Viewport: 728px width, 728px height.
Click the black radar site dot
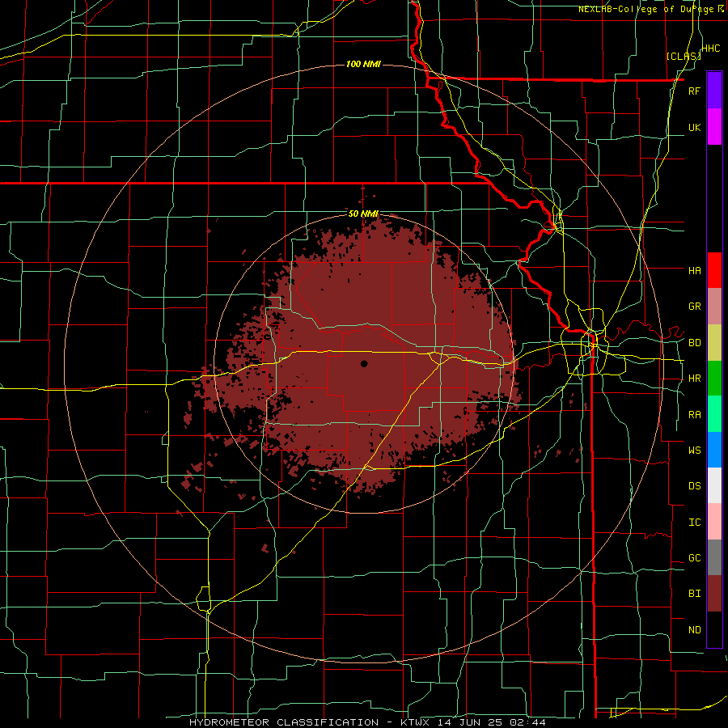(364, 363)
